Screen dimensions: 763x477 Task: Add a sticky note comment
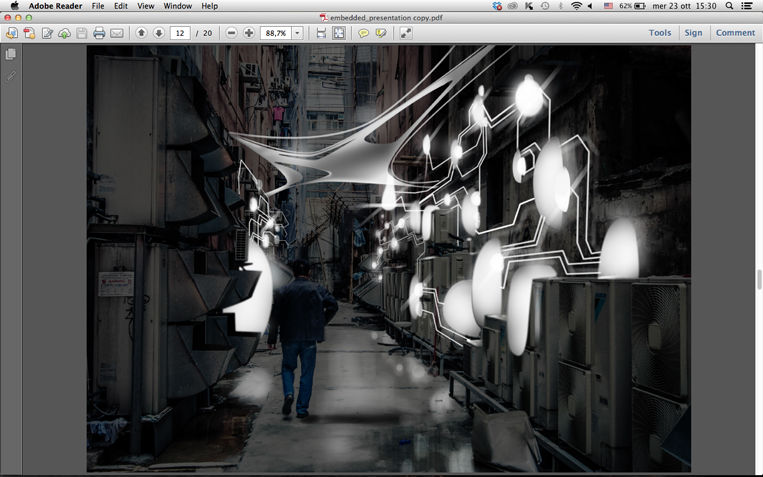pos(364,33)
